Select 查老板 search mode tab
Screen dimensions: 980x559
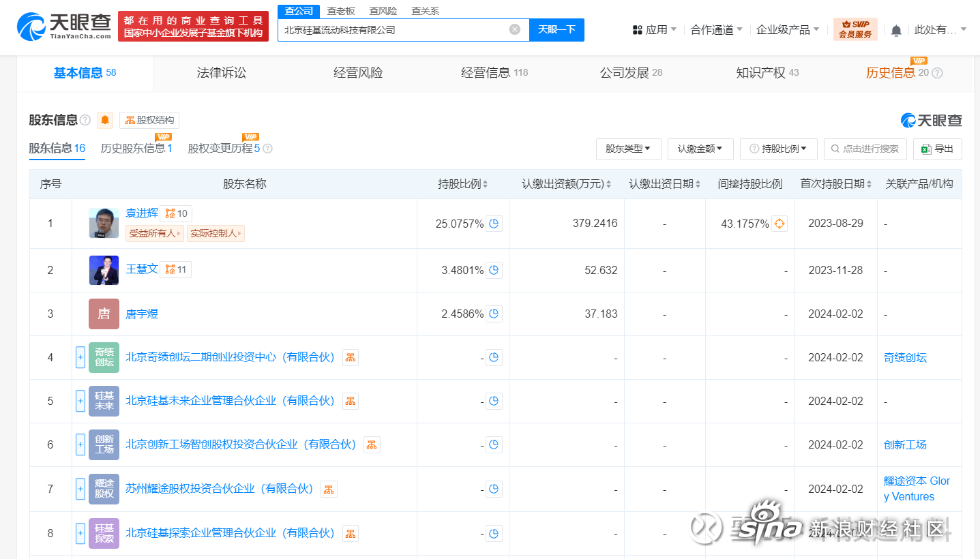(341, 11)
